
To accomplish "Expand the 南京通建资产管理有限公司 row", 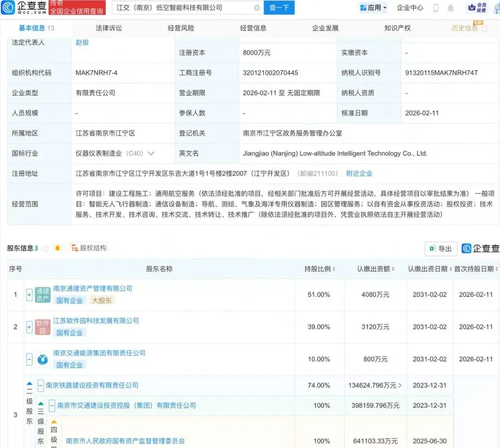I will (x=29, y=295).
